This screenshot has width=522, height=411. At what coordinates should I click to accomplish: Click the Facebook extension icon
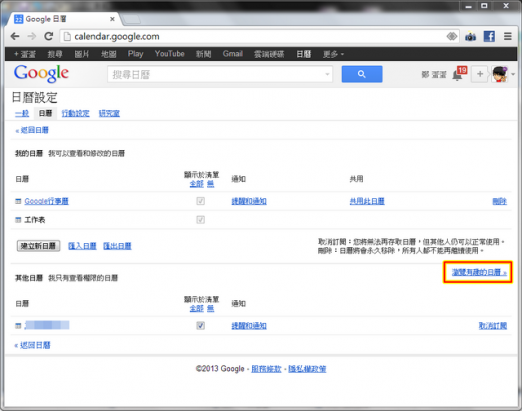pos(489,36)
